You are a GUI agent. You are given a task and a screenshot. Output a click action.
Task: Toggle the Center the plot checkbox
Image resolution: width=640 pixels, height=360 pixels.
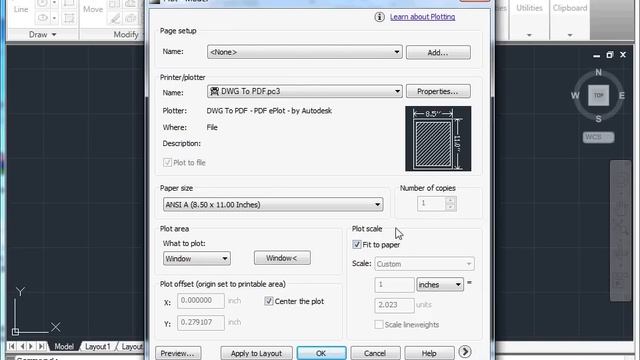[x=268, y=301]
